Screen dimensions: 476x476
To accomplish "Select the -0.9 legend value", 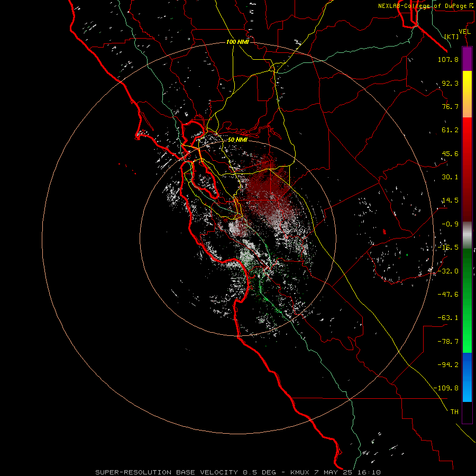I will (x=450, y=224).
